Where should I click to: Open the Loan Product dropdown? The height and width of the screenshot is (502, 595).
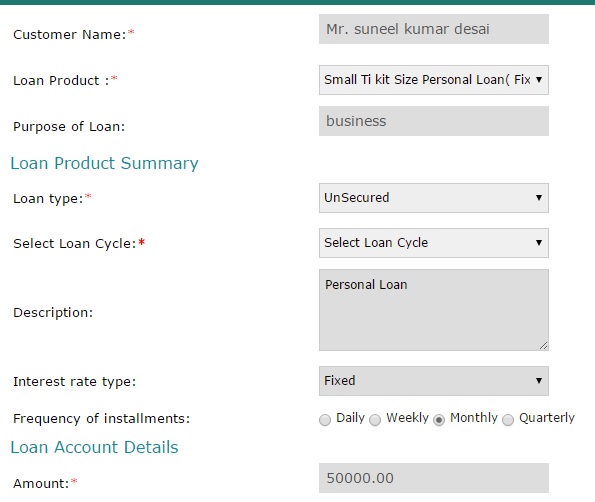434,80
